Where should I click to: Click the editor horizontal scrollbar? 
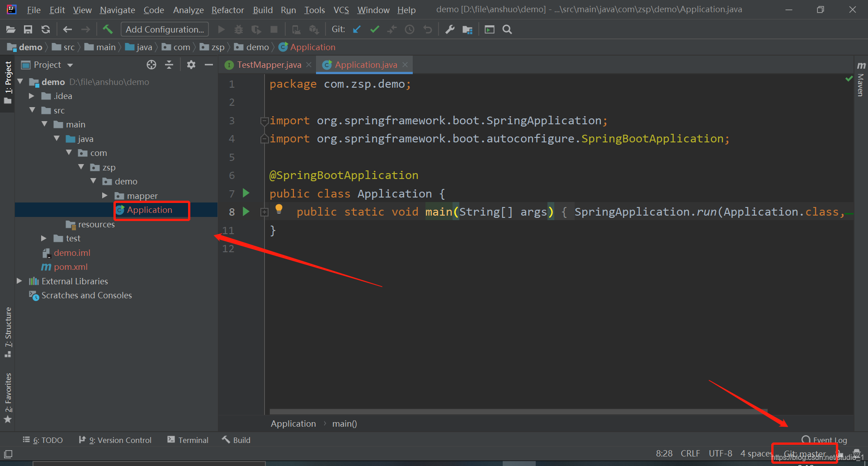pos(519,411)
